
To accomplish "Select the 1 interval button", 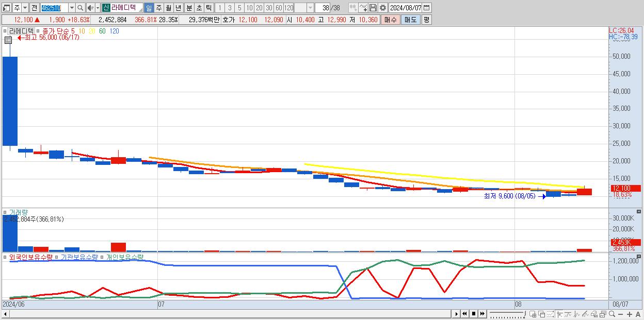I will coord(220,8).
